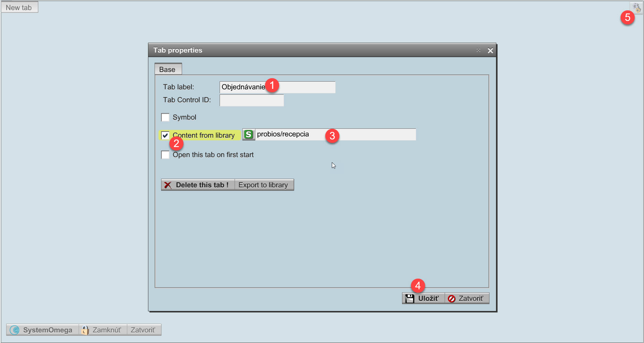The height and width of the screenshot is (343, 644).
Task: Open the gears settings icon in top-right corner
Action: point(636,7)
